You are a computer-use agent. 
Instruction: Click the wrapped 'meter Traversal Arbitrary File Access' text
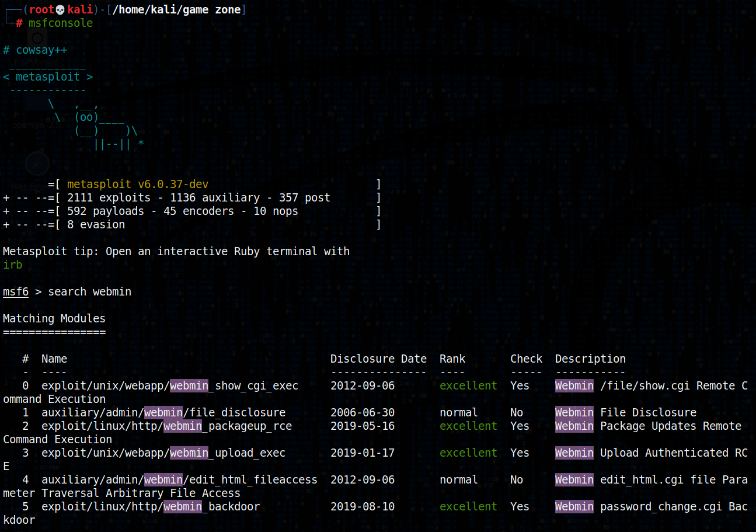[121, 493]
